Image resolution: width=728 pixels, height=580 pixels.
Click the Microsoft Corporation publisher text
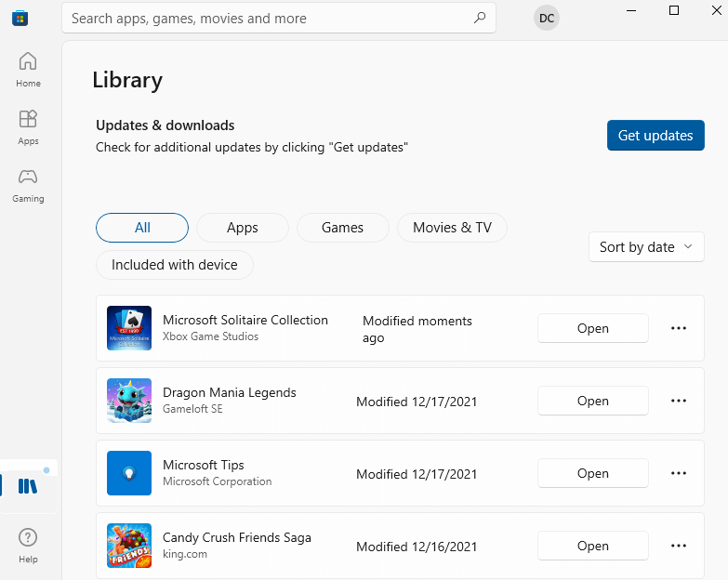[x=218, y=481]
